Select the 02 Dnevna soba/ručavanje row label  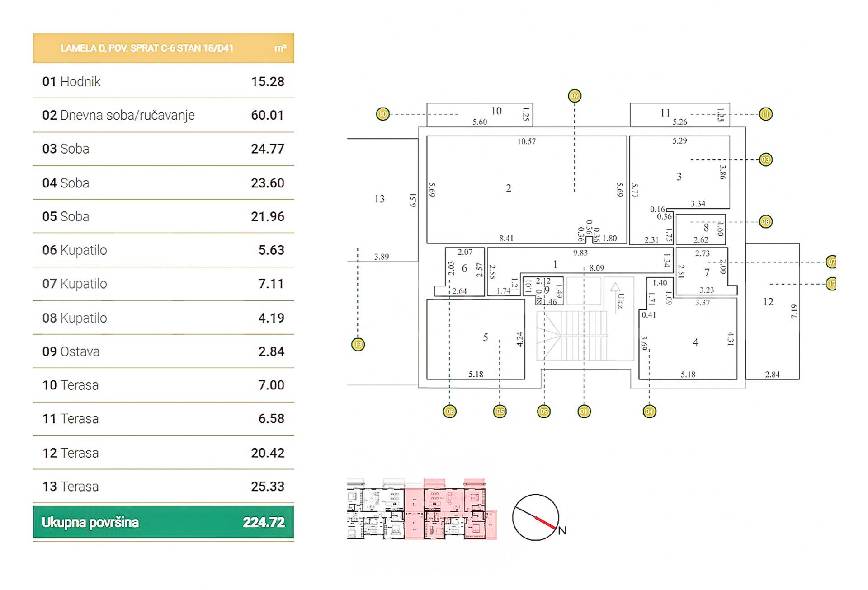click(118, 115)
